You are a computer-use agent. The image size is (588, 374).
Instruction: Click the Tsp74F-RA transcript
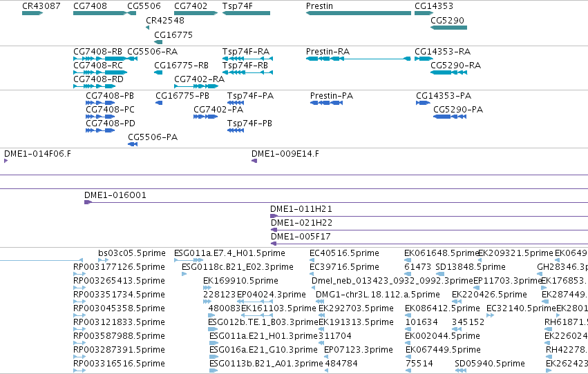(247, 59)
